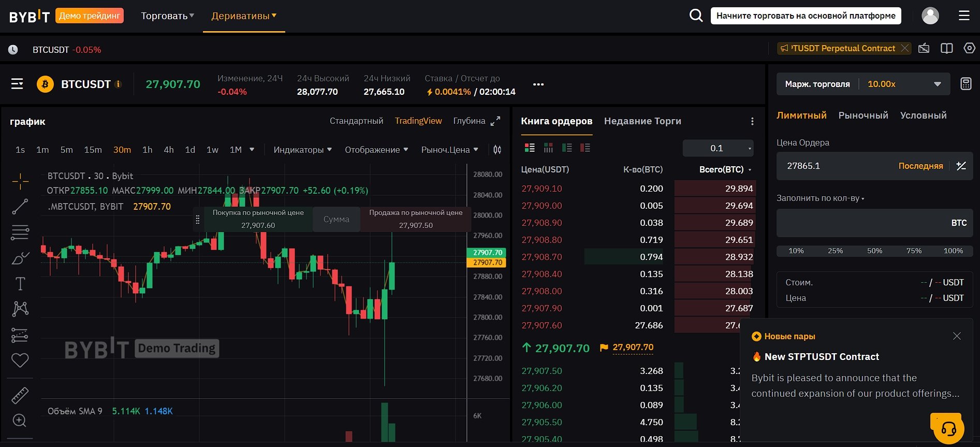Click Начните торговать на основной платформе button
The height and width of the screenshot is (447, 980).
point(806,16)
